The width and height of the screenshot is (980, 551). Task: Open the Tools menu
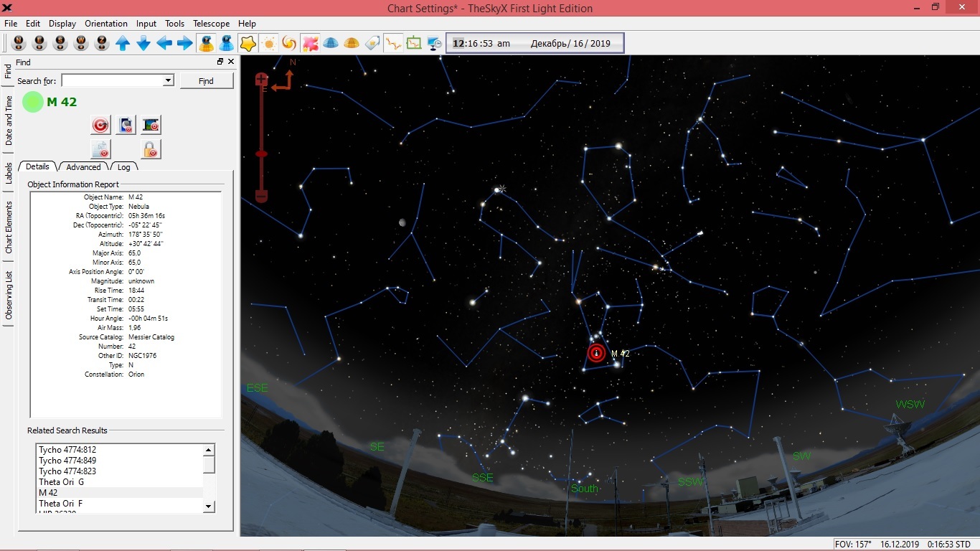[175, 24]
